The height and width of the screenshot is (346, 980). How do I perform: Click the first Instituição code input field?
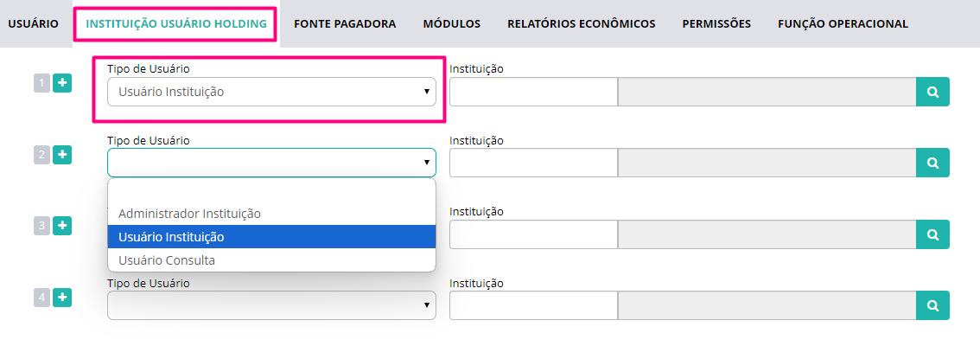click(533, 92)
